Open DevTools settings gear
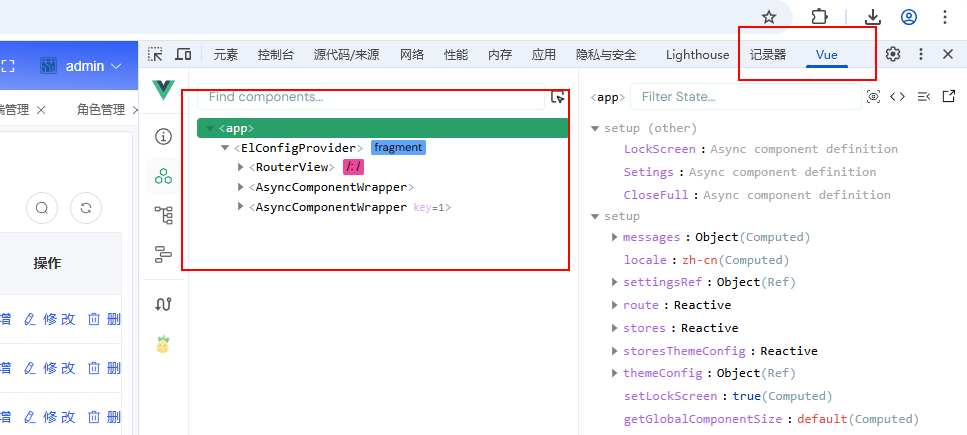This screenshot has width=967, height=435. [x=893, y=54]
